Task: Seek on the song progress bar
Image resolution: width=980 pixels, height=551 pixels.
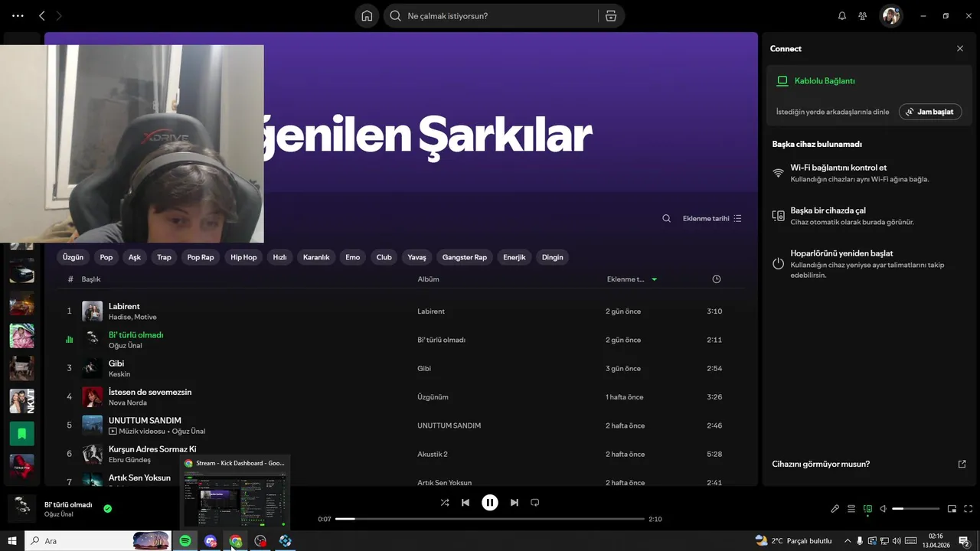Action: (490, 519)
